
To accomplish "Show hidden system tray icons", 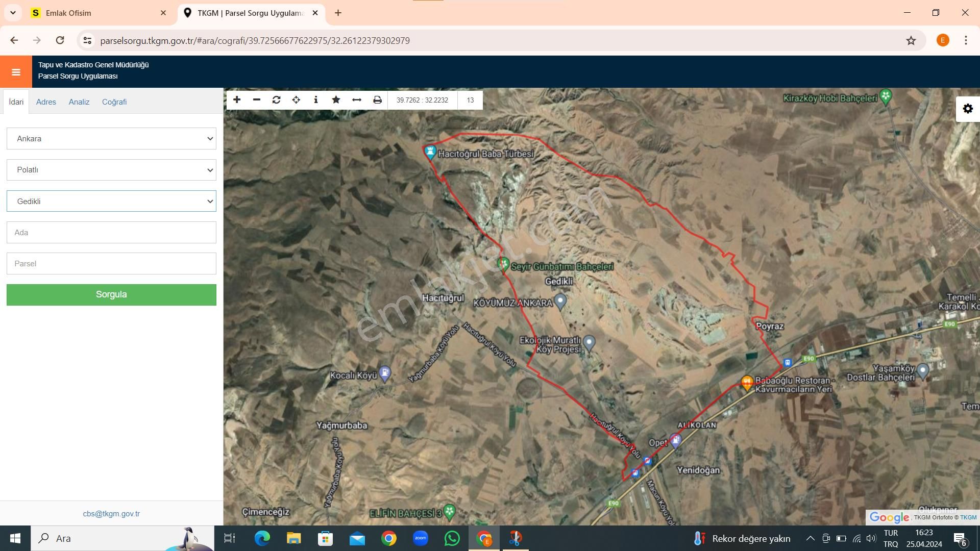I will click(x=810, y=538).
